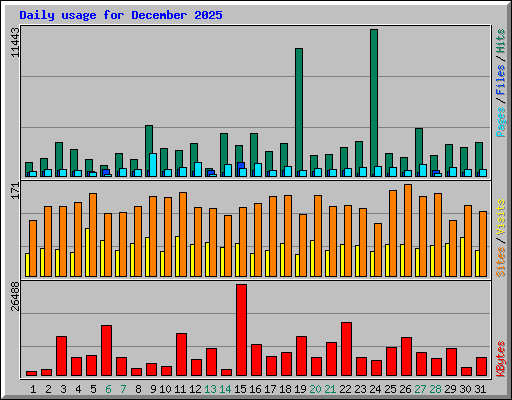Click day label 15 on the x-axis
The height and width of the screenshot is (400, 512).
[240, 389]
